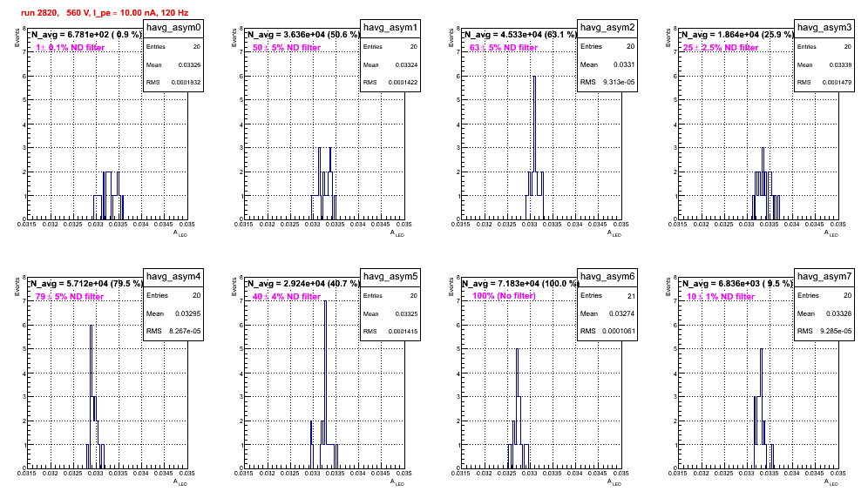The width and height of the screenshot is (868, 498).
Task: Pick the magenta 79± 5% ND filter text
Action: (x=70, y=297)
